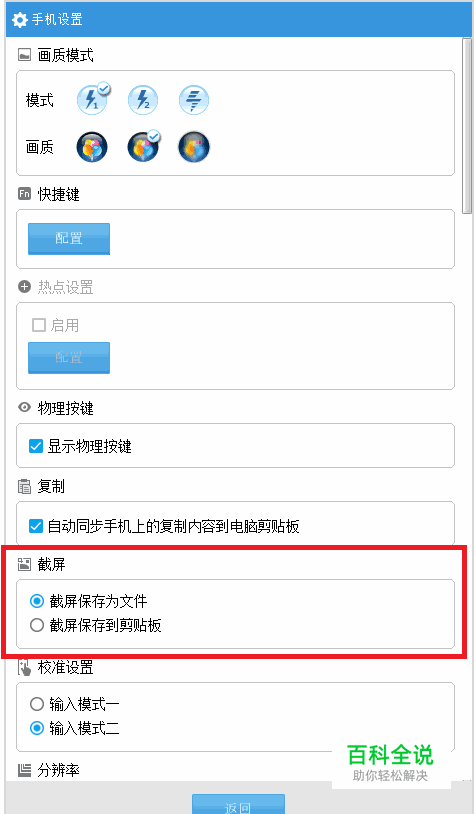The width and height of the screenshot is (476, 814).
Task: Choose the third 画质 quality icon
Action: click(194, 147)
